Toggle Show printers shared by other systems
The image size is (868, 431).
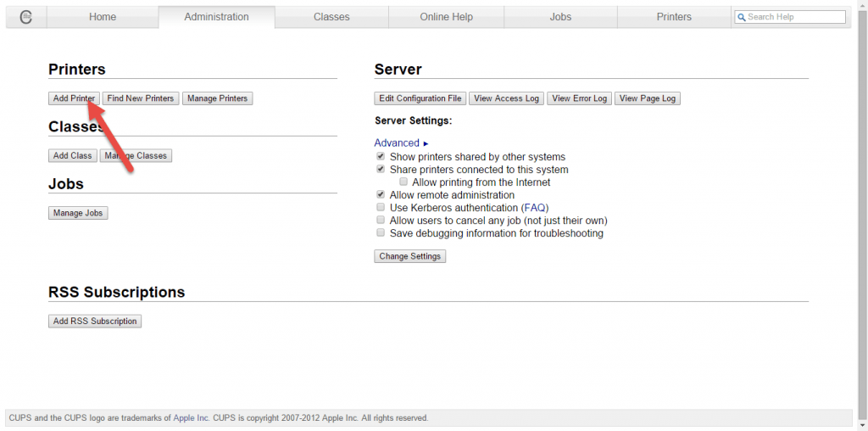tap(381, 157)
